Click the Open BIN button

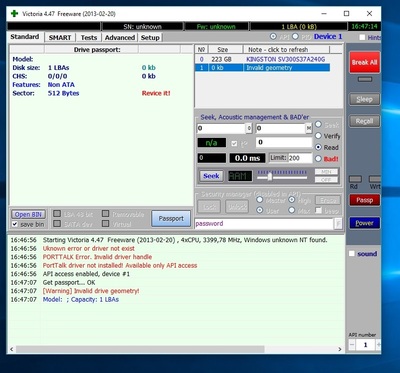[x=28, y=215]
